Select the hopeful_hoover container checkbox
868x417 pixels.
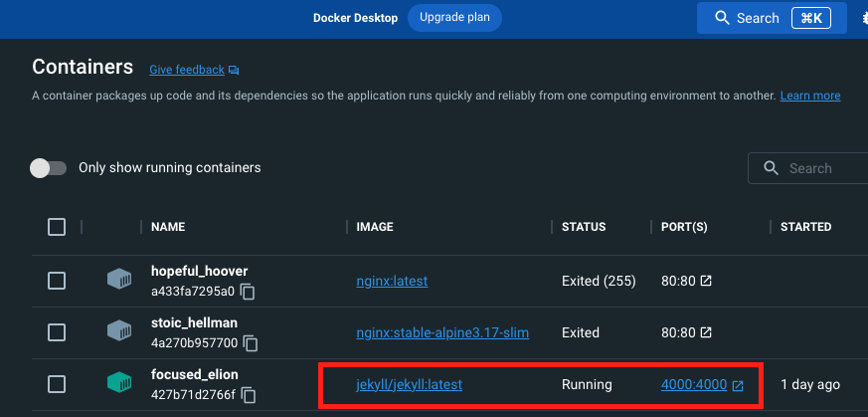(57, 282)
